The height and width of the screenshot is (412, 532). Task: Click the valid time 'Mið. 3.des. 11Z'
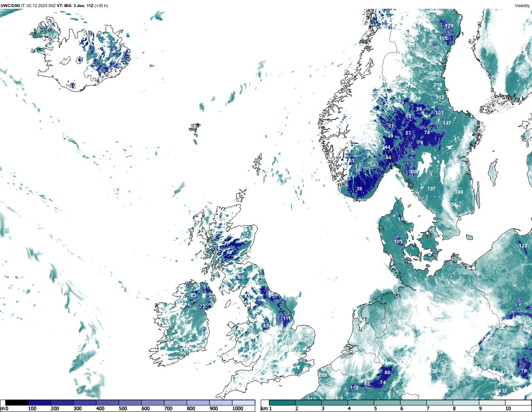[79, 6]
